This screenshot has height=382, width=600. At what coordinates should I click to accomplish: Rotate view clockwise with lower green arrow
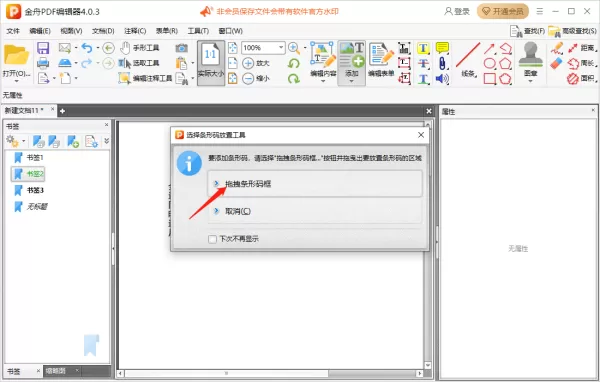(293, 78)
